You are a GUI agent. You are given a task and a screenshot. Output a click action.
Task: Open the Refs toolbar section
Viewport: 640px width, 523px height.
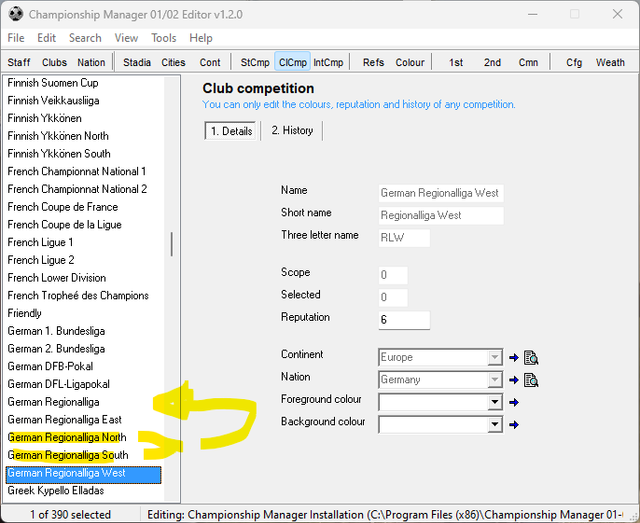(x=373, y=62)
